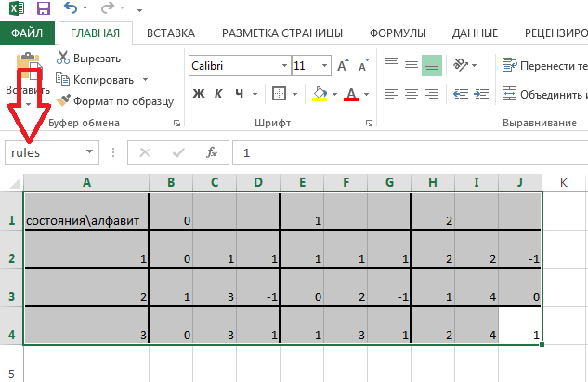The height and width of the screenshot is (382, 588).
Task: Open the Customize Quick Access Toolbar dropdown
Action: pyautogui.click(x=140, y=9)
